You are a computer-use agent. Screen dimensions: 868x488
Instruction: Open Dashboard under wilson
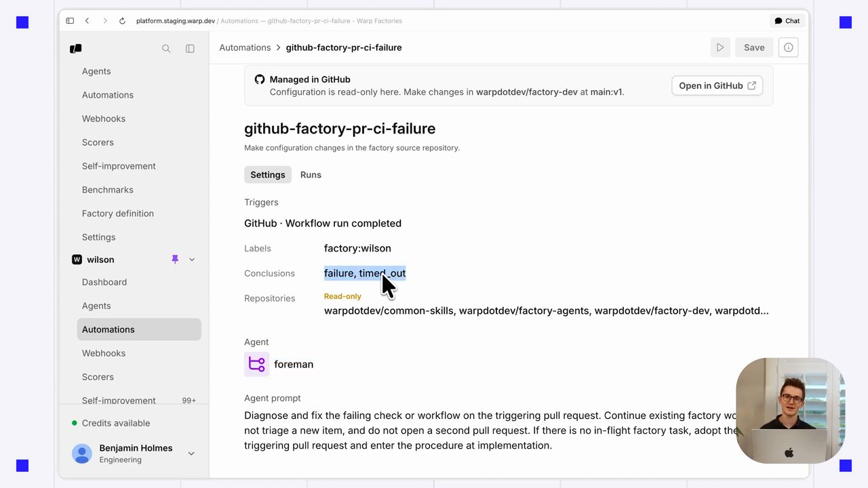pyautogui.click(x=104, y=282)
